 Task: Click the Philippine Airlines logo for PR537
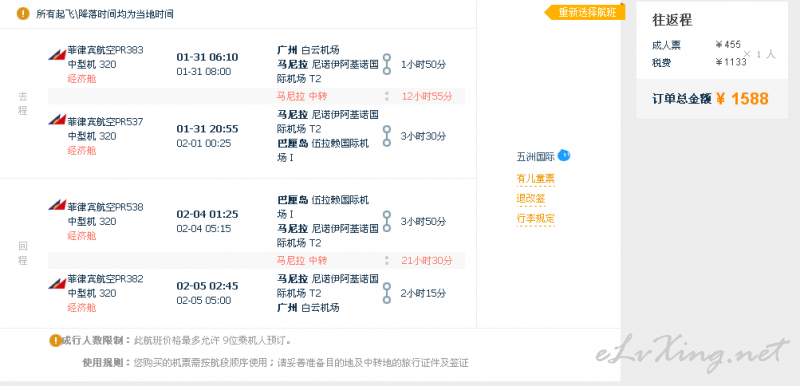tap(57, 120)
